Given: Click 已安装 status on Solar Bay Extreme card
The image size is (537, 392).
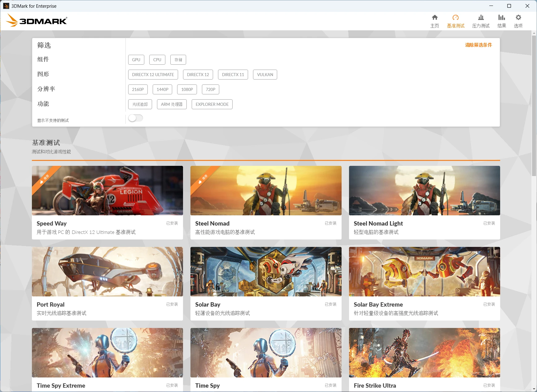Looking at the screenshot, I should (489, 304).
